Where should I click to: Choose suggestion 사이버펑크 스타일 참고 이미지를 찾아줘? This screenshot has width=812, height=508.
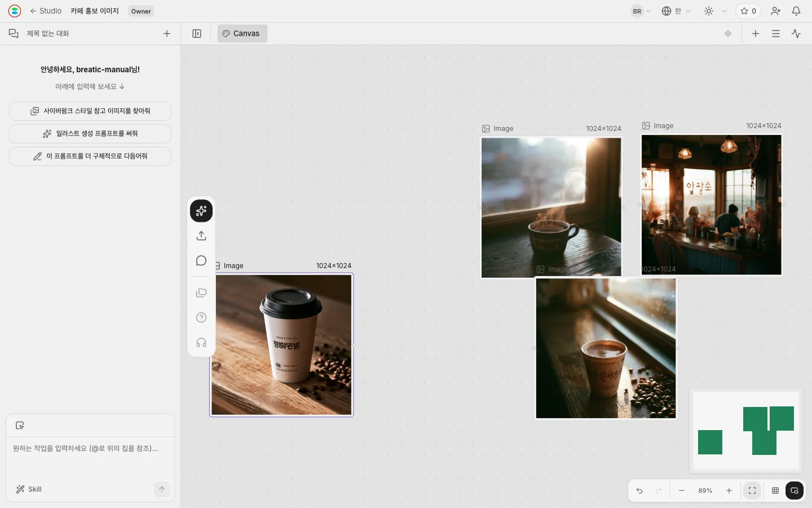point(90,111)
